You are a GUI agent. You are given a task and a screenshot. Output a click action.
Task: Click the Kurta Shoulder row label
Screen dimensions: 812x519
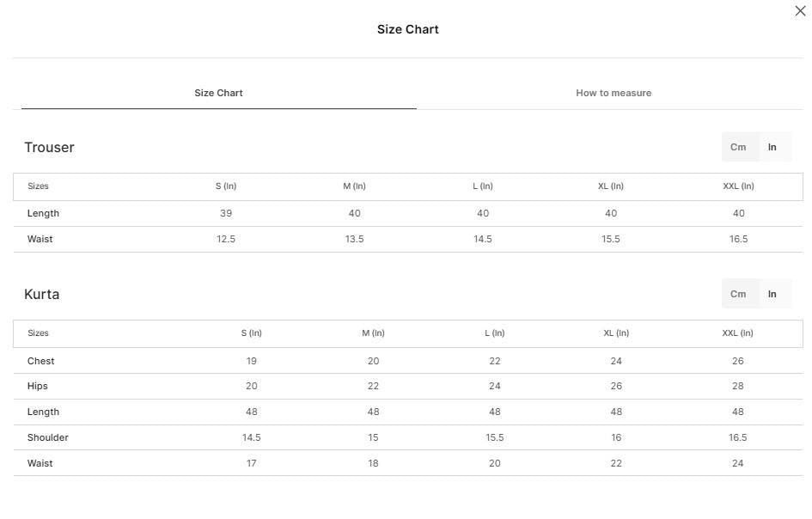[47, 437]
